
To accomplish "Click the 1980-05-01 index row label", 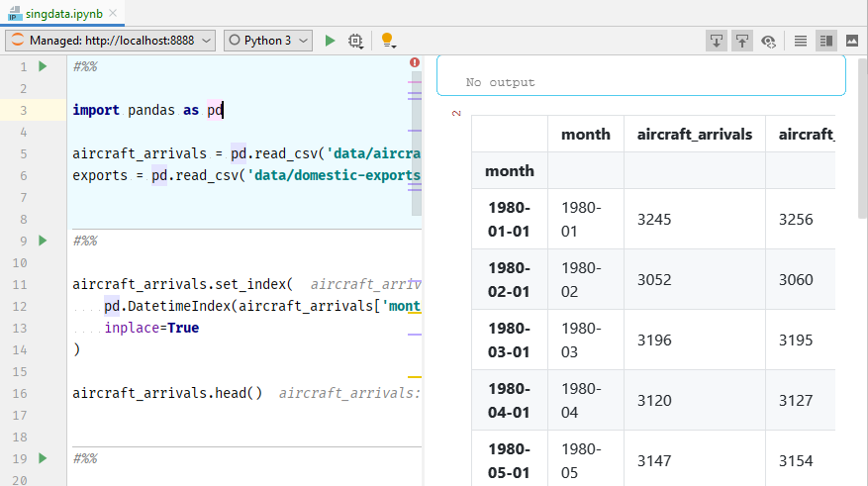I will pyautogui.click(x=510, y=460).
